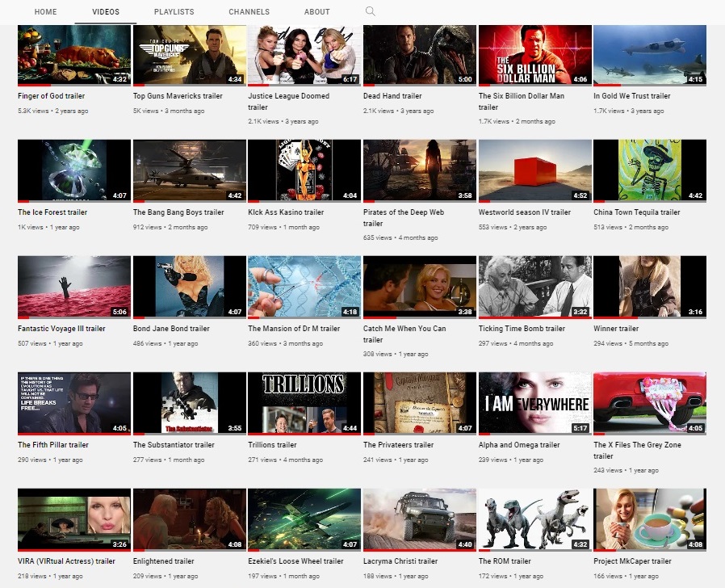Screen dimensions: 725x588
Task: Click the Alpha and Omega trailer title
Action: [518, 445]
